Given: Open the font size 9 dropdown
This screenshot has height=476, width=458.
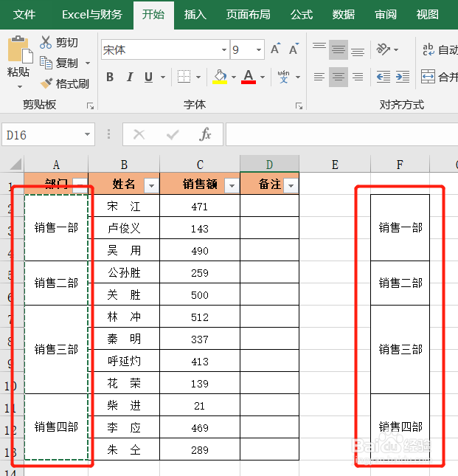Looking at the screenshot, I should click(259, 49).
